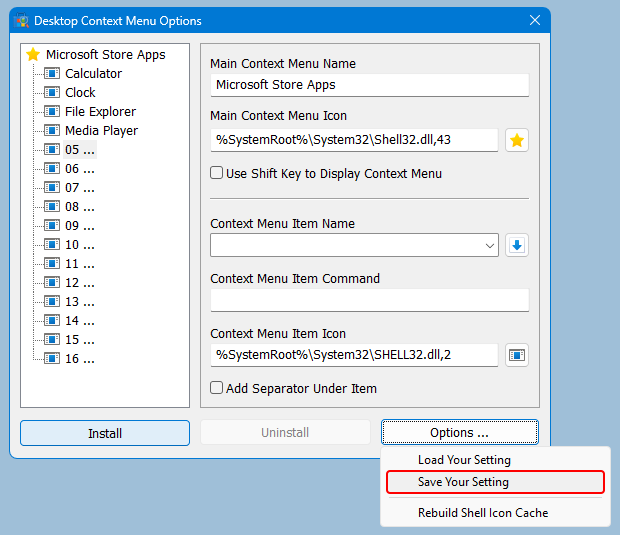620x535 pixels.
Task: Select the empty slot 05 in tree
Action: (80, 150)
